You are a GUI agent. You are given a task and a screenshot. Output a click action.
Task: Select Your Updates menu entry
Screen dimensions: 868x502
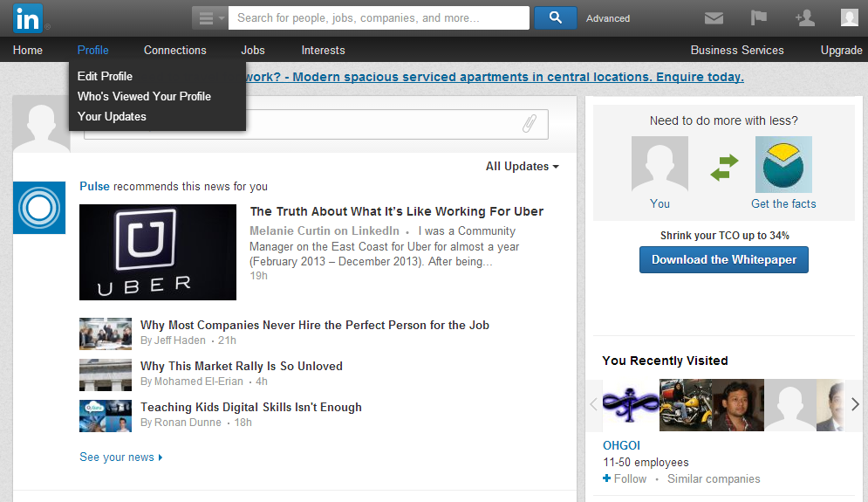pos(112,116)
